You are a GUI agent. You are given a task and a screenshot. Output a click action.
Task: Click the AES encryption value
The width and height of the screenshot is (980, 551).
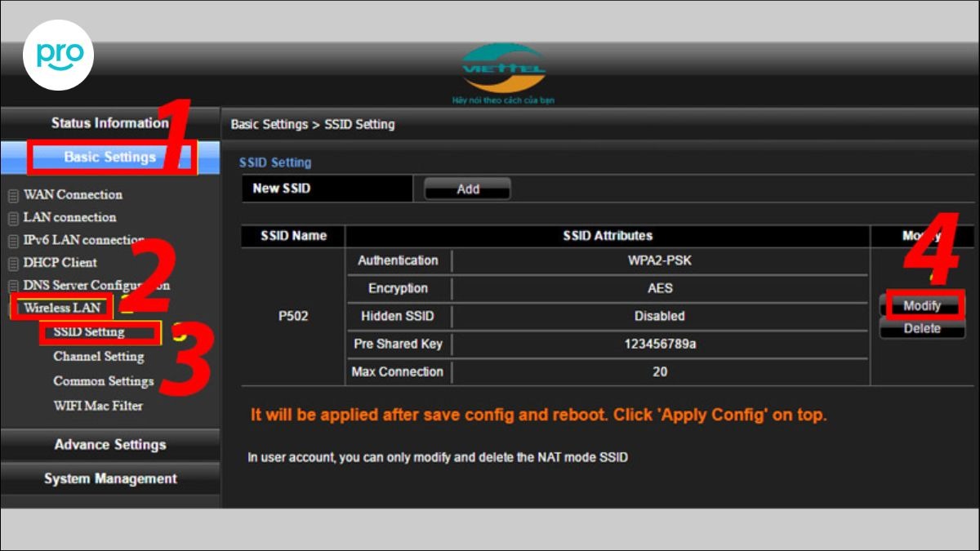(660, 289)
